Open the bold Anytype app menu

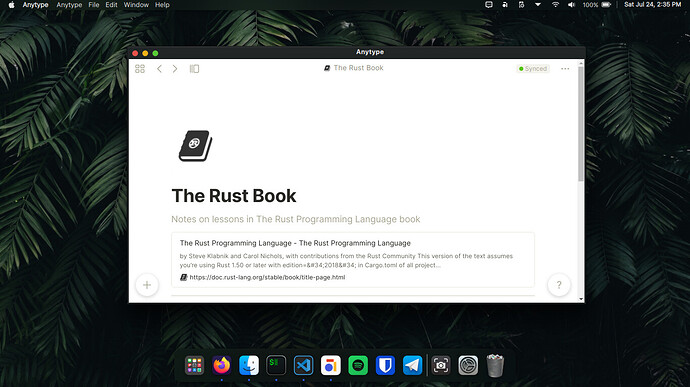(35, 5)
